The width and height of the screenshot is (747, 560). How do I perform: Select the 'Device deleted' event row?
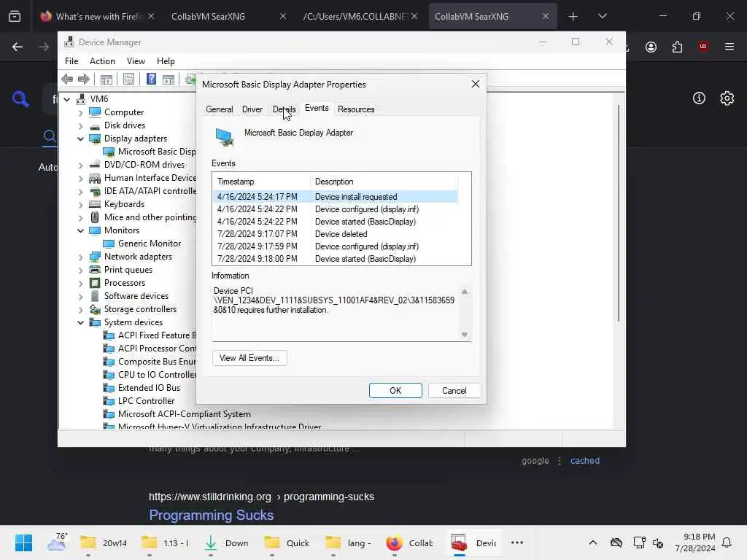(x=335, y=234)
